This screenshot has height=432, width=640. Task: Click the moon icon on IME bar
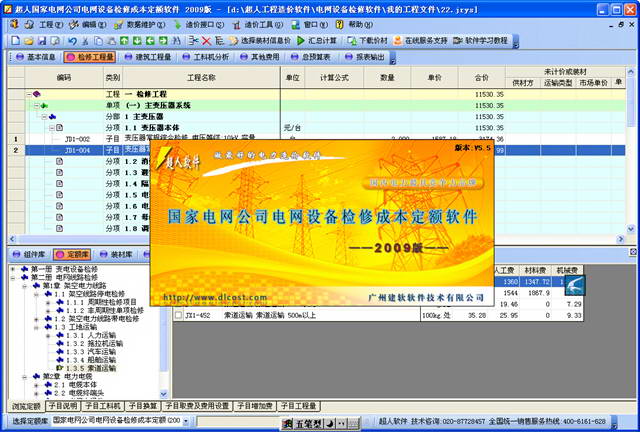click(330, 424)
